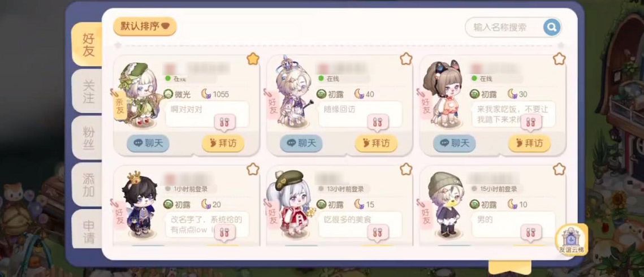Toggle favorite star on friend with 30 points

[559, 59]
